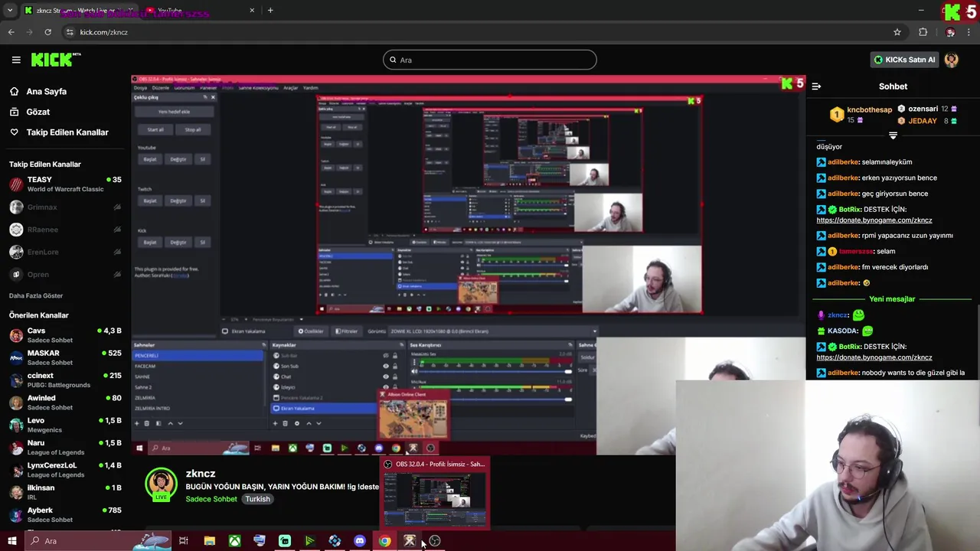Screen dimensions: 980x551
Task: Toggle Chat source lock in streamed OBS
Action: (x=395, y=377)
